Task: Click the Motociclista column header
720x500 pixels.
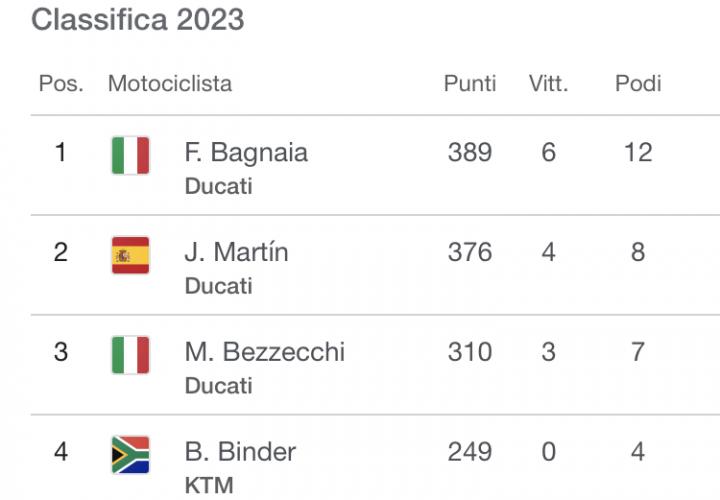Action: point(170,83)
